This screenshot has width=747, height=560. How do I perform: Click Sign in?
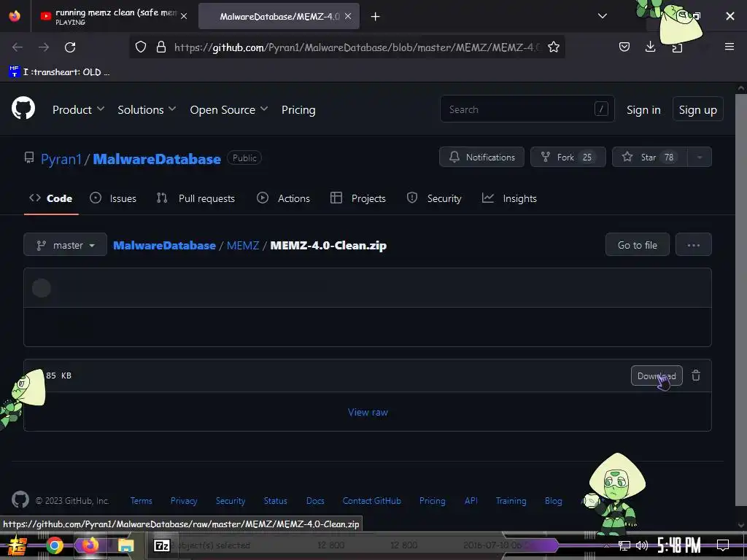pyautogui.click(x=643, y=109)
